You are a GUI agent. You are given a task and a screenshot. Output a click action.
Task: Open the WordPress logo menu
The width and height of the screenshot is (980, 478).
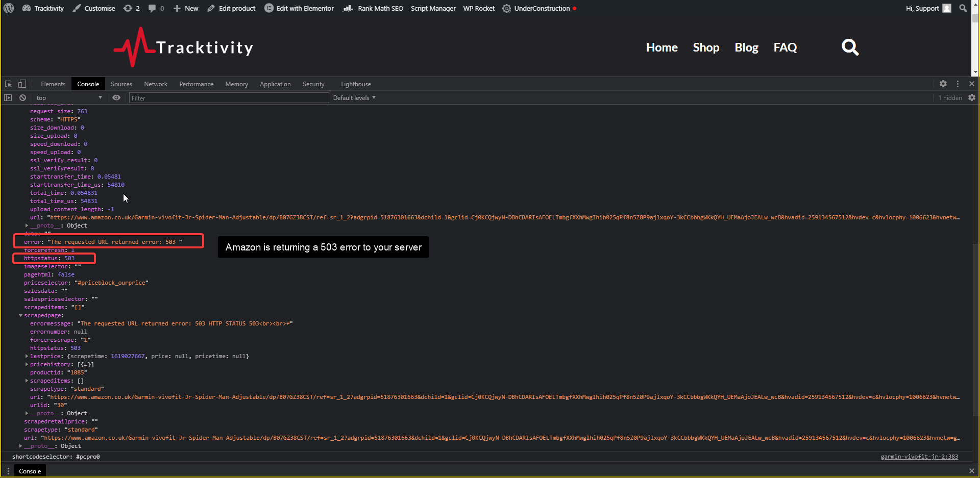[x=9, y=8]
